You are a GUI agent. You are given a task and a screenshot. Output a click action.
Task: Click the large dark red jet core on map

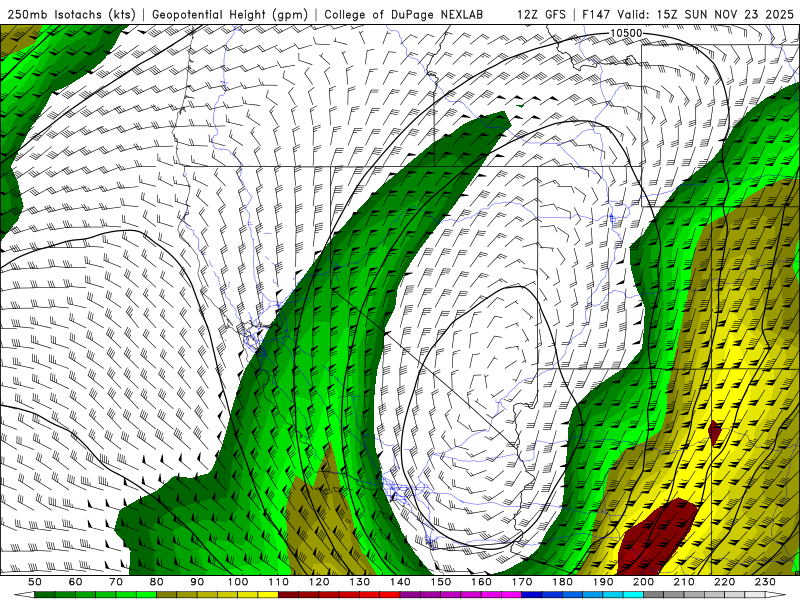(656, 538)
